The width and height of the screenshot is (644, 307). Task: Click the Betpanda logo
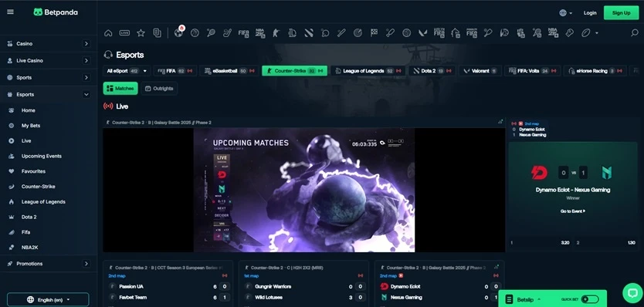click(x=56, y=12)
